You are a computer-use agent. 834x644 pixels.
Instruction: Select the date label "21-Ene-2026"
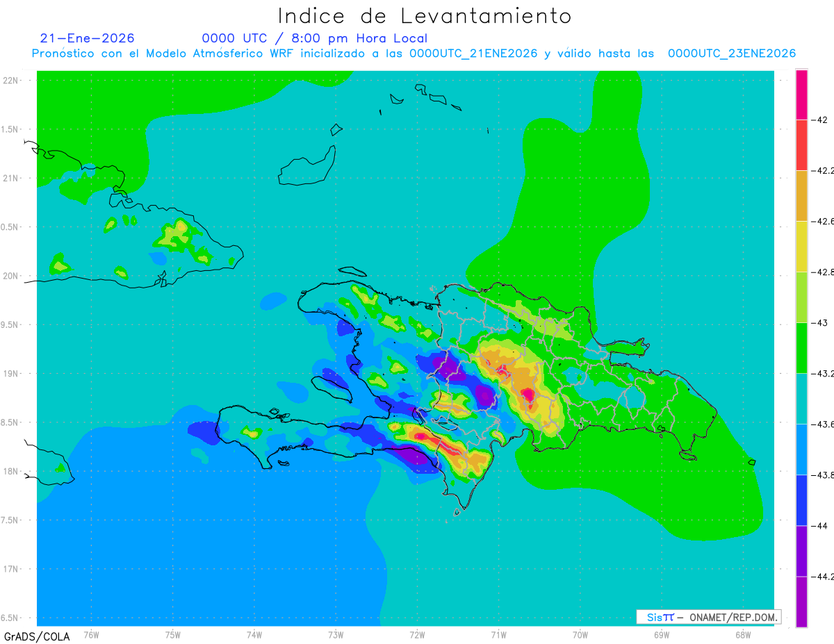point(88,38)
